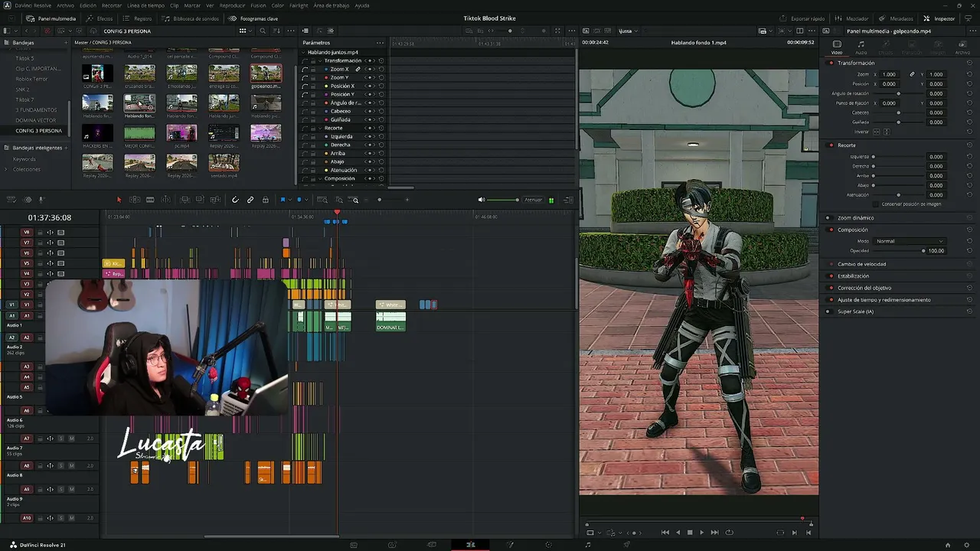Click the Fotogramas clave button
The width and height of the screenshot is (980, 551).
point(254,18)
